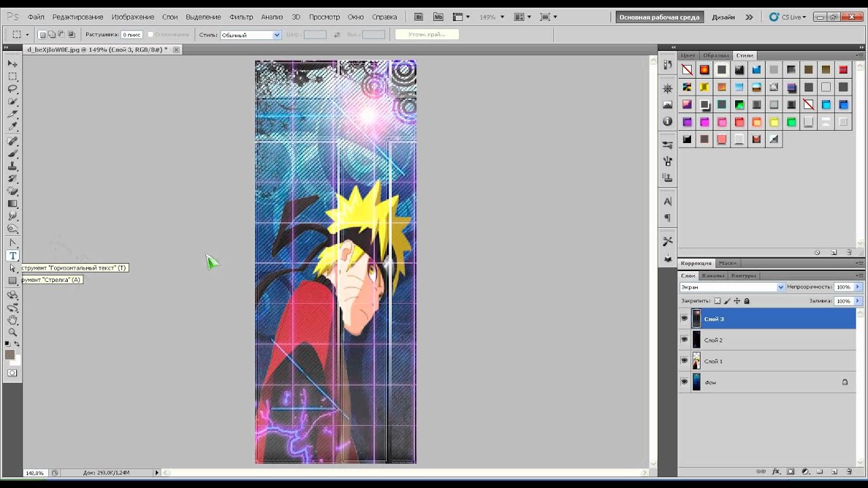This screenshot has height=488, width=868.
Task: Click foreground color swatch
Action: pyautogui.click(x=9, y=354)
